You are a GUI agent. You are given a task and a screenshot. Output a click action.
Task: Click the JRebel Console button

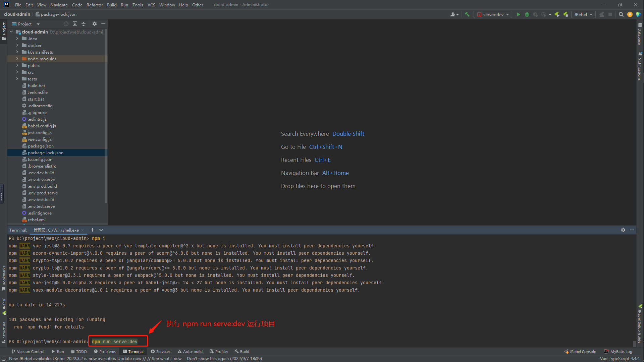[580, 352]
